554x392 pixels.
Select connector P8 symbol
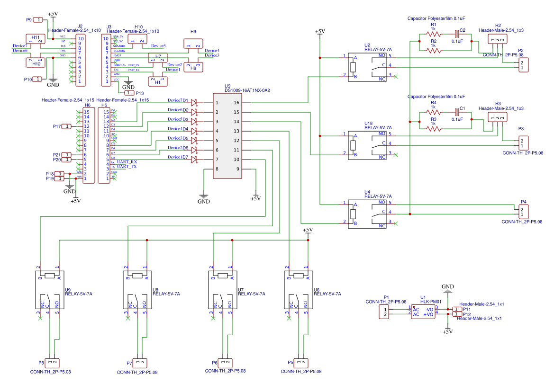[52, 363]
